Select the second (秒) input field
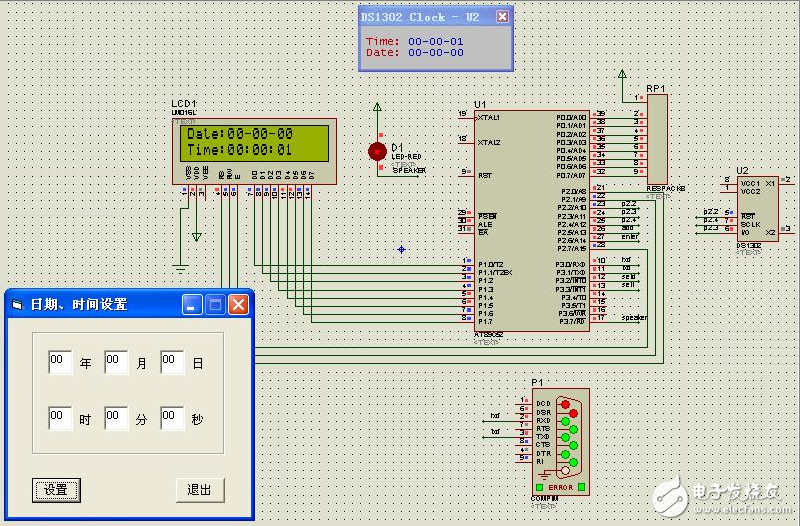 tap(172, 417)
